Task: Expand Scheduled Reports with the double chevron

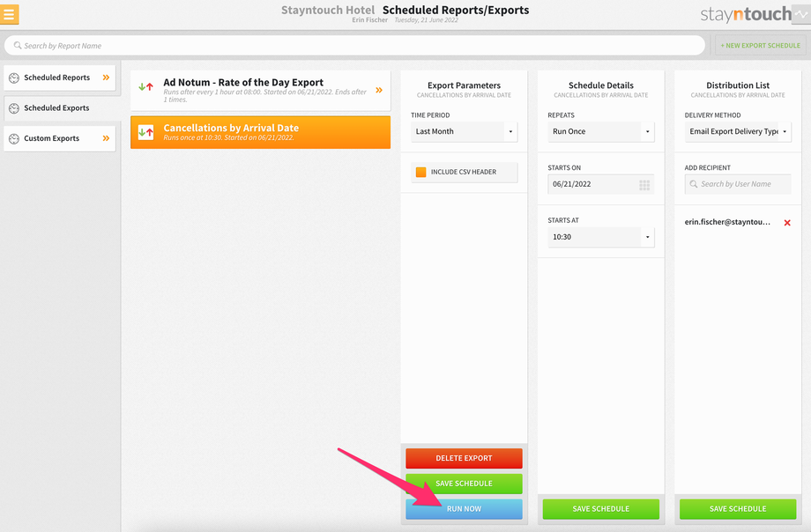Action: pyautogui.click(x=106, y=78)
